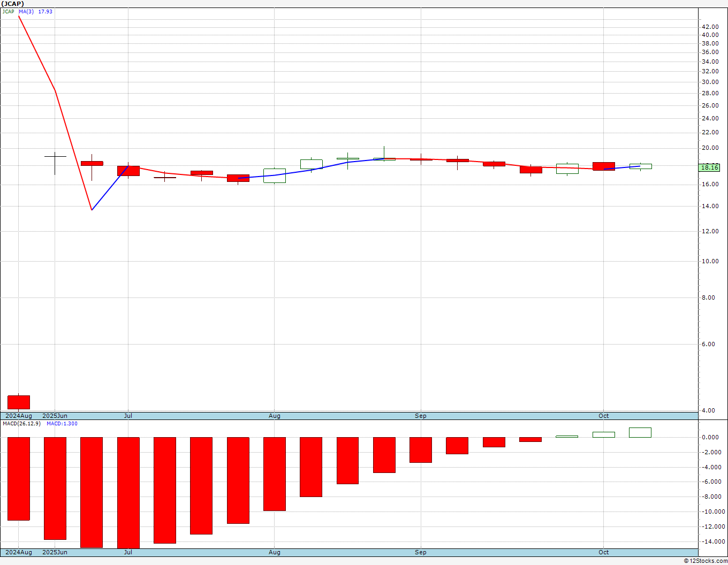Click Oct on the MACD panel date axis
The width and height of the screenshot is (728, 565).
pyautogui.click(x=604, y=552)
